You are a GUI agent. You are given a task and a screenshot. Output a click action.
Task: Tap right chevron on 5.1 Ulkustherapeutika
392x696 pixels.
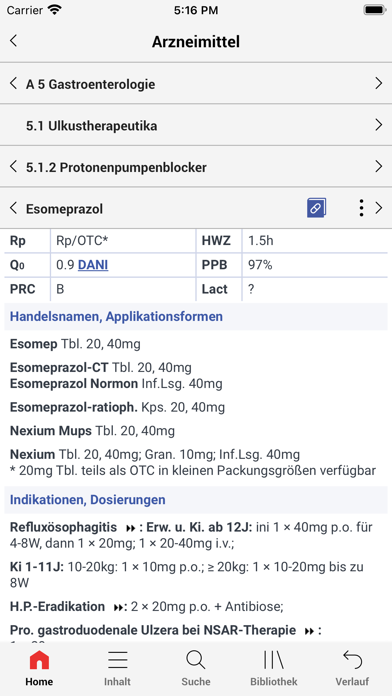[378, 125]
